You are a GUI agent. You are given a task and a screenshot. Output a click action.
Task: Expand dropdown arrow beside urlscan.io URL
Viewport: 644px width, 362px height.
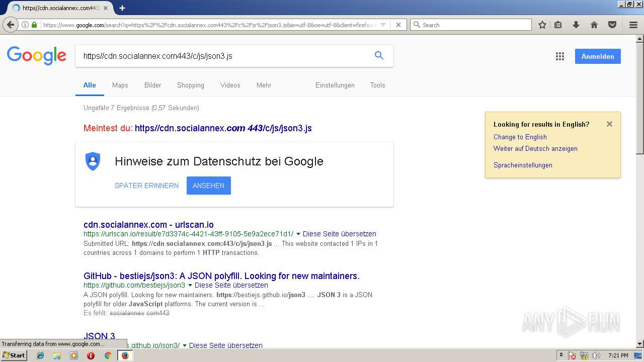298,234
